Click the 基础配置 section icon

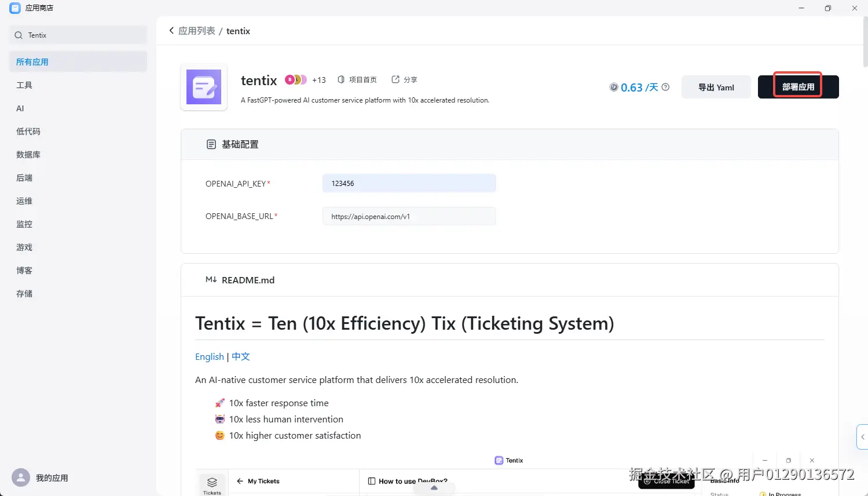(x=211, y=144)
